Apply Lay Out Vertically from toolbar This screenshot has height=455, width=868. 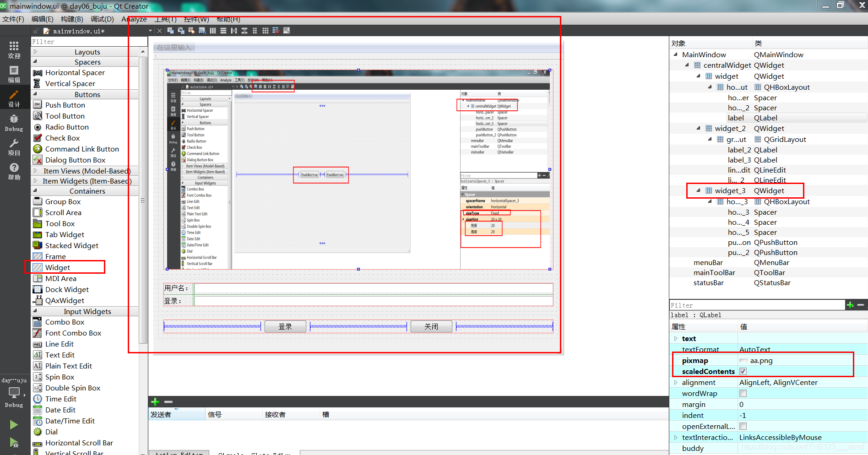(x=223, y=31)
